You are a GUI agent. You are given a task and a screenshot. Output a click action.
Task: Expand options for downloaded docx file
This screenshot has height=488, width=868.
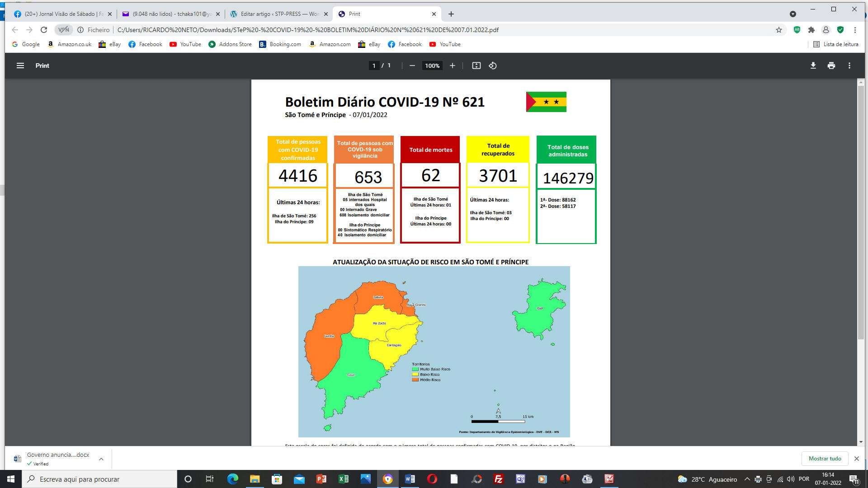(x=101, y=459)
